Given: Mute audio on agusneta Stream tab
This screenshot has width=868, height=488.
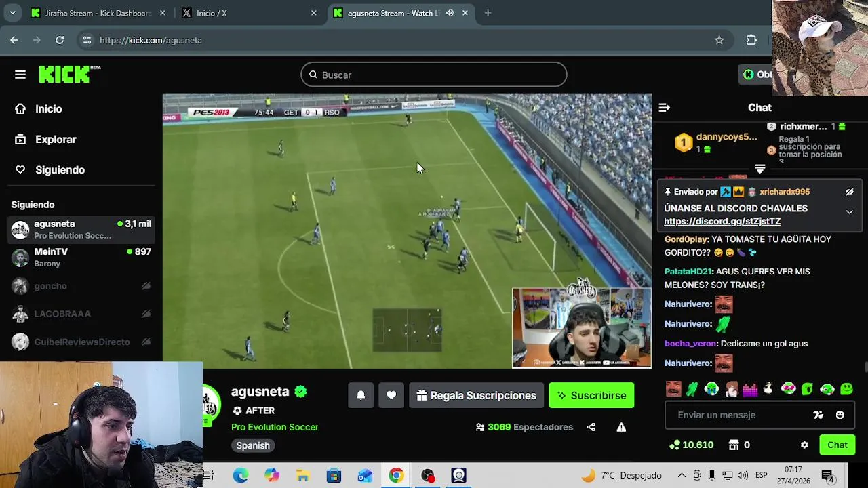Looking at the screenshot, I should pyautogui.click(x=450, y=13).
